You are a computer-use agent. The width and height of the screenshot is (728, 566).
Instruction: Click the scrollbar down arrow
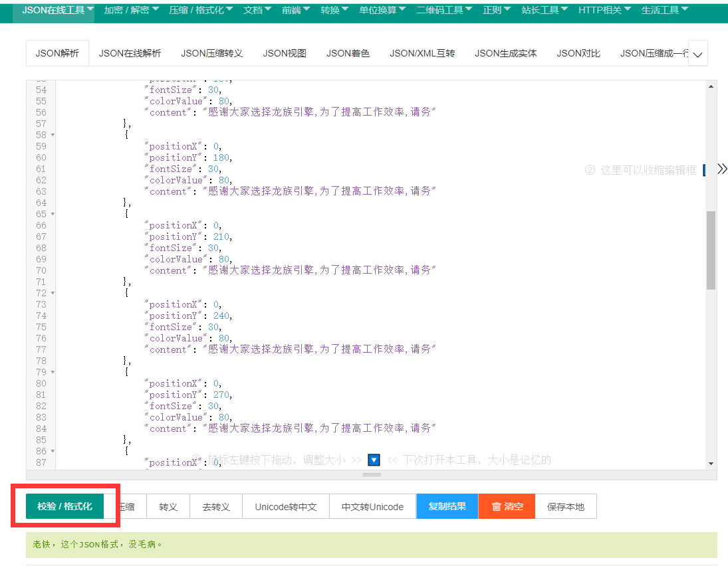[711, 463]
